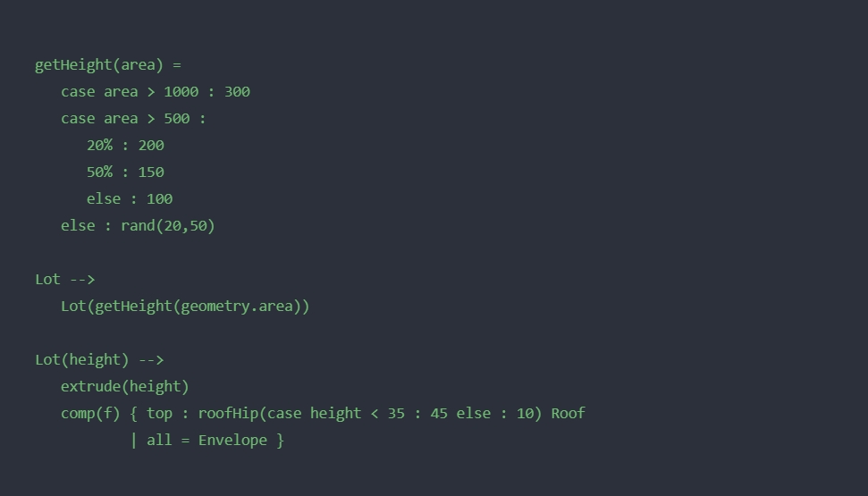Click the value 300 in the first case
This screenshot has height=496, width=868.
237,92
